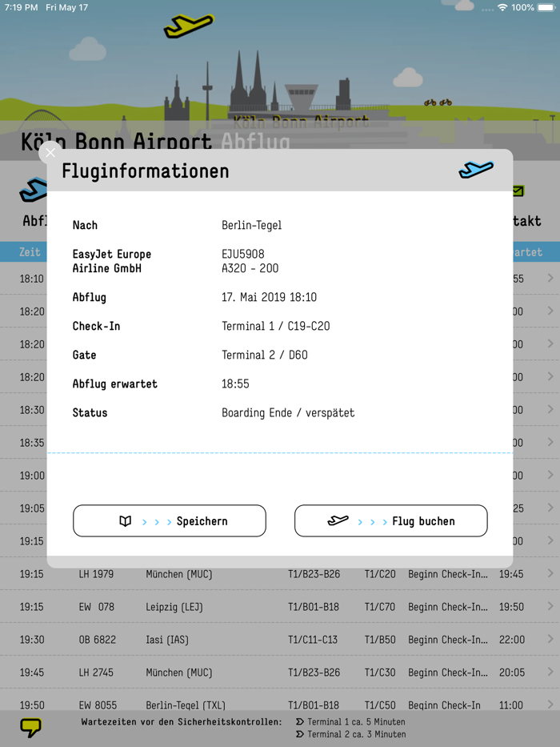Click check-in value Terminal 1 / C19-C20
560x747 pixels.
(x=276, y=326)
